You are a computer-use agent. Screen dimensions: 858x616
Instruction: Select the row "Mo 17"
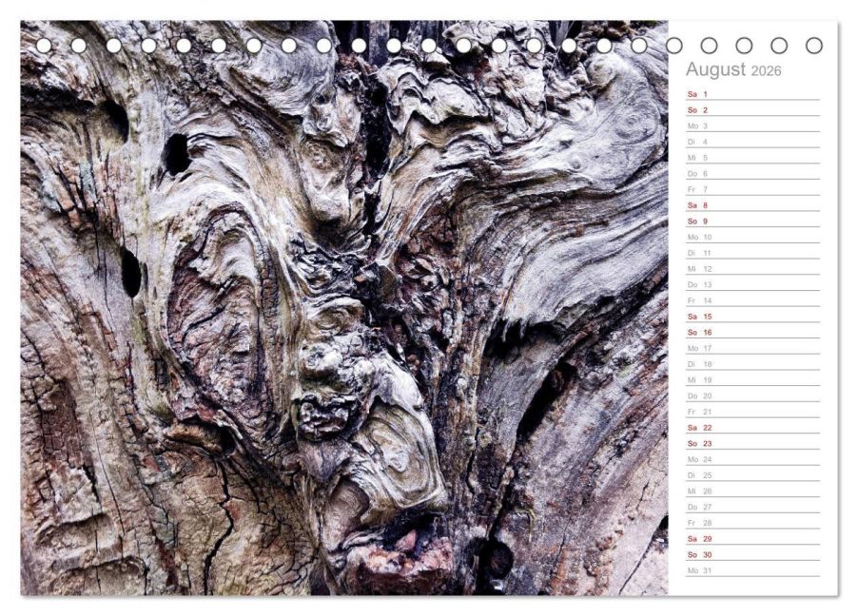[x=753, y=348]
